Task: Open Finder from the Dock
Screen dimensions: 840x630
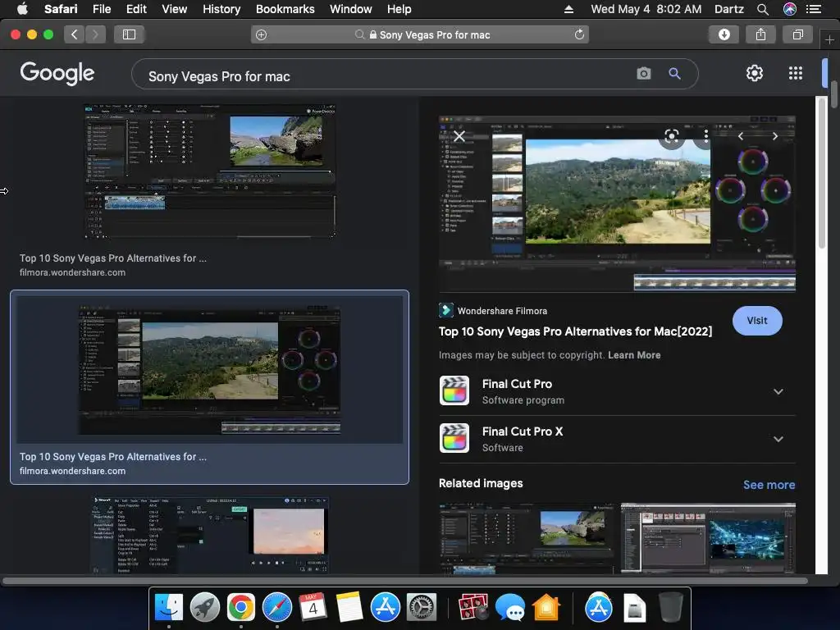Action: click(169, 608)
